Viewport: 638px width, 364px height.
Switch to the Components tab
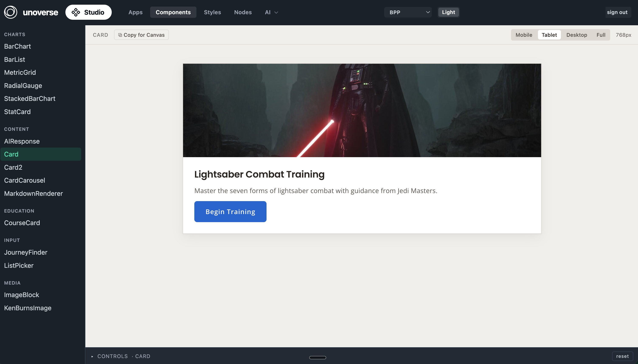click(173, 12)
